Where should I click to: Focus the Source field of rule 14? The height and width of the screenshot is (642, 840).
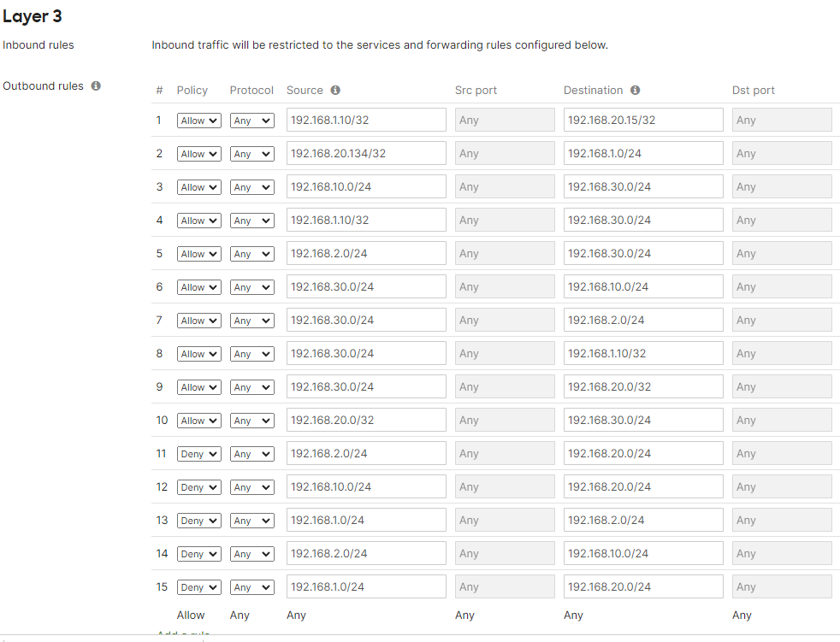click(x=366, y=554)
